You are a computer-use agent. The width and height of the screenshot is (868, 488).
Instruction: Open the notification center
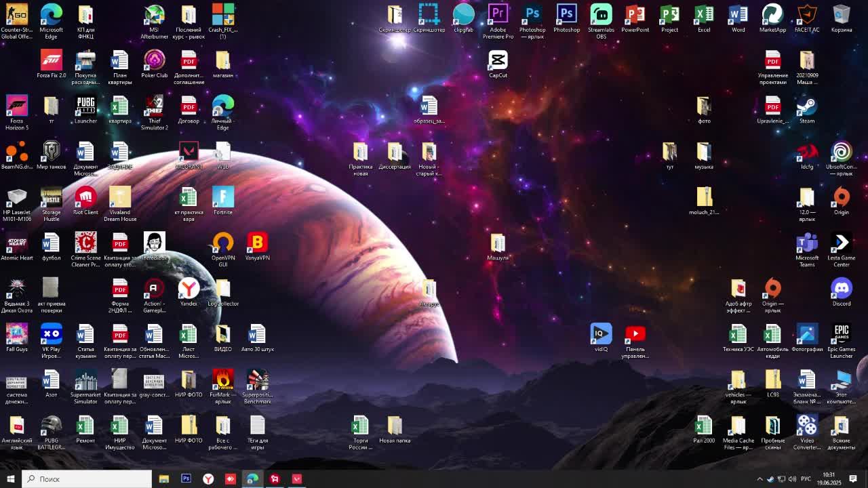point(853,479)
